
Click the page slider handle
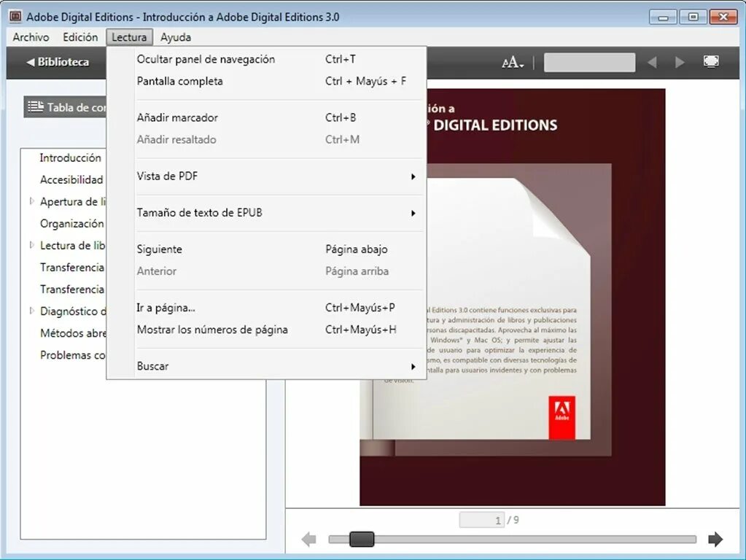pos(362,539)
